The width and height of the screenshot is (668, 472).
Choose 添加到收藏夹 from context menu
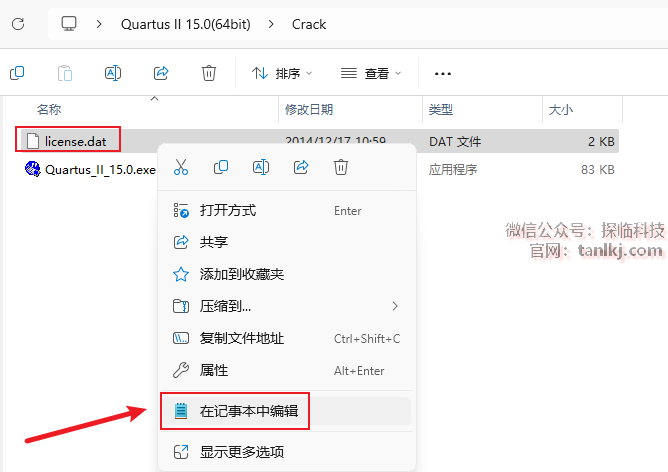286,274
